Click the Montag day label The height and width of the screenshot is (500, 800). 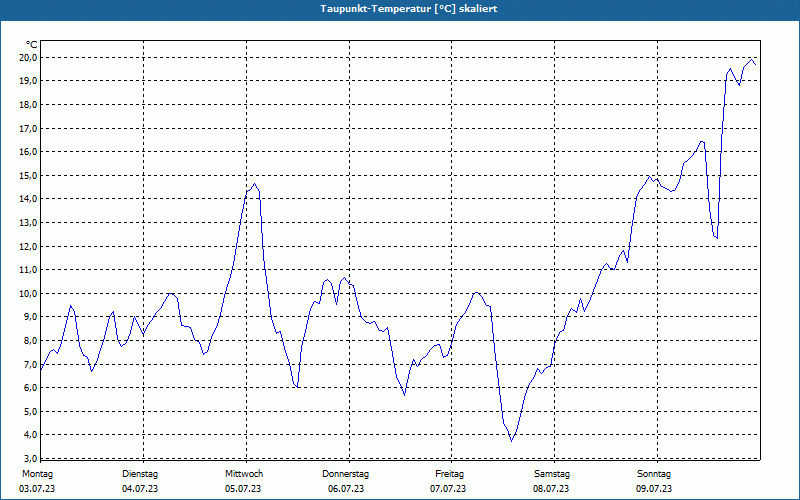[x=37, y=474]
